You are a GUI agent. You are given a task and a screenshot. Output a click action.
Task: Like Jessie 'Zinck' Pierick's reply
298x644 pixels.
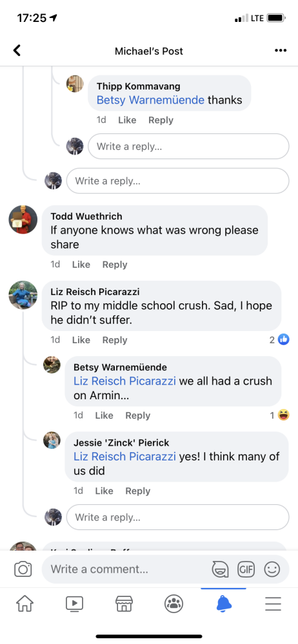[104, 491]
